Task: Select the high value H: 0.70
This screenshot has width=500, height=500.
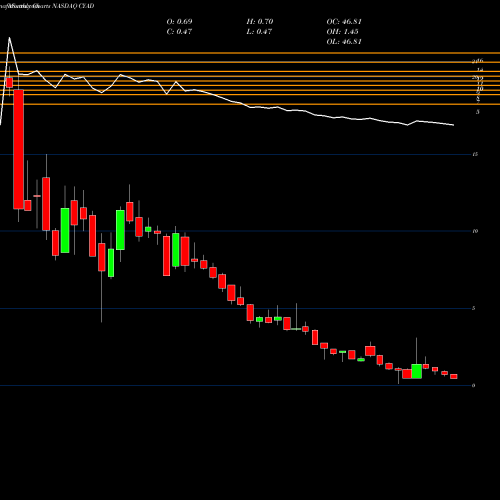Action: pyautogui.click(x=260, y=22)
